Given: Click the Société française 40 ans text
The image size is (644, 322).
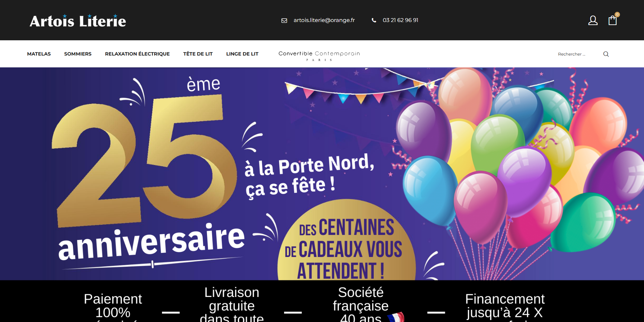Looking at the screenshot, I should tap(361, 304).
